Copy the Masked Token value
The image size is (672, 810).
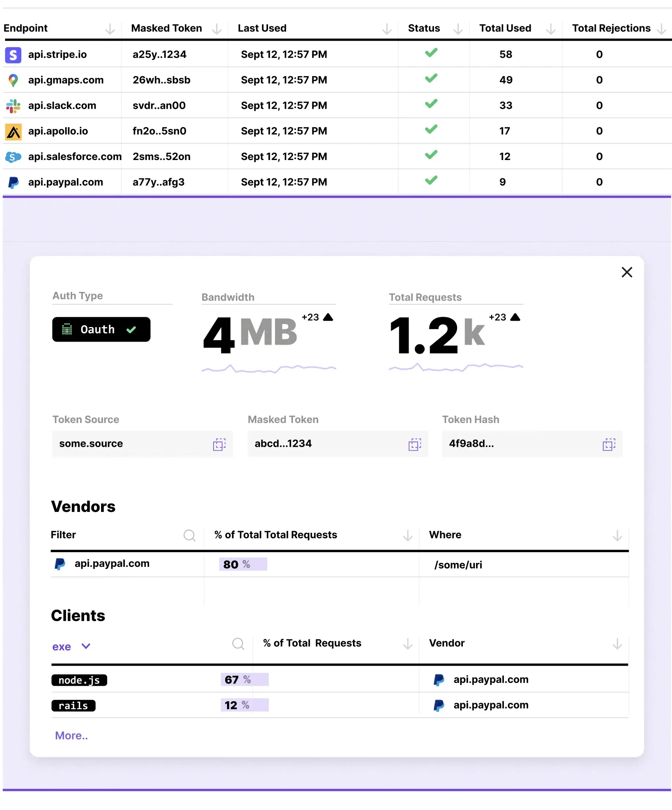[415, 444]
